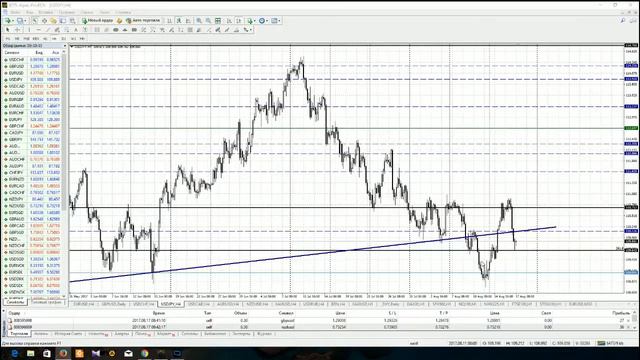
Task: Open Chrome from the taskbar
Action: [x=144, y=353]
